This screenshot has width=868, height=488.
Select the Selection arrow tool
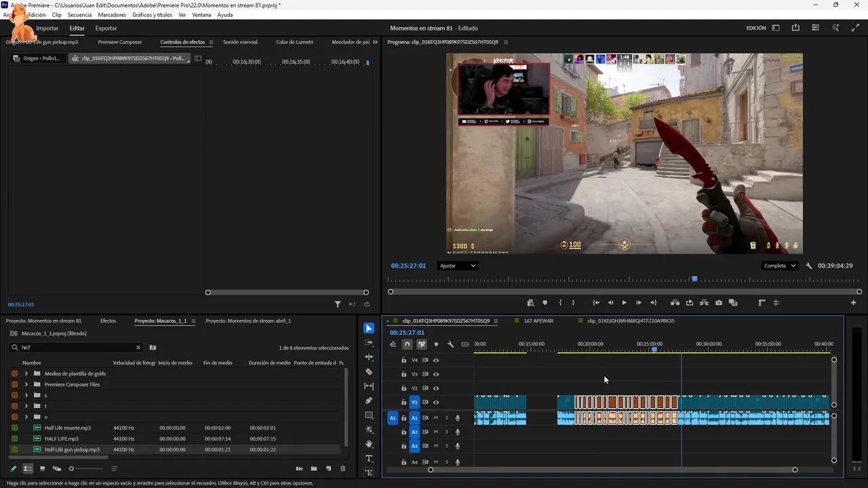tap(369, 329)
